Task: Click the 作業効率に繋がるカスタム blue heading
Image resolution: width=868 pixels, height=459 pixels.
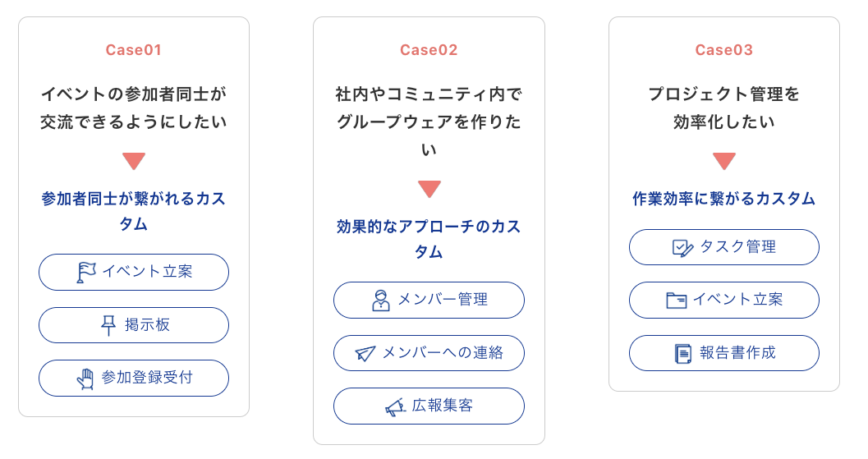Action: click(x=724, y=199)
